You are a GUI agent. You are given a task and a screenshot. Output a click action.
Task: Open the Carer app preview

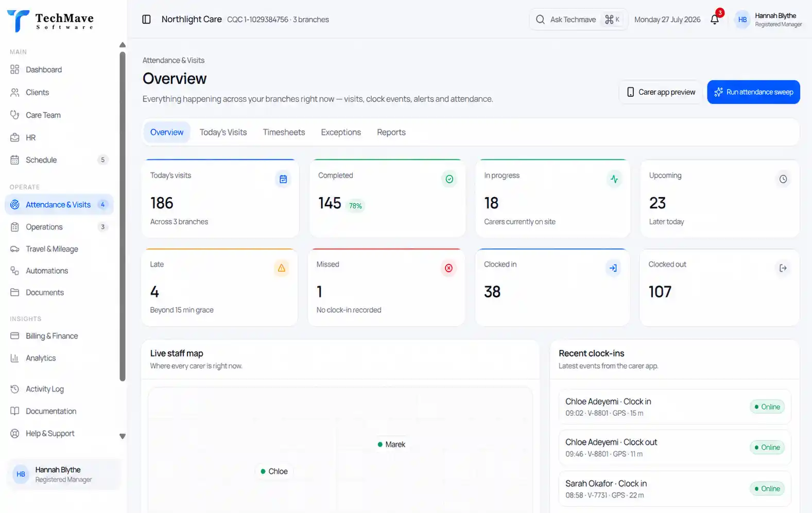coord(661,92)
